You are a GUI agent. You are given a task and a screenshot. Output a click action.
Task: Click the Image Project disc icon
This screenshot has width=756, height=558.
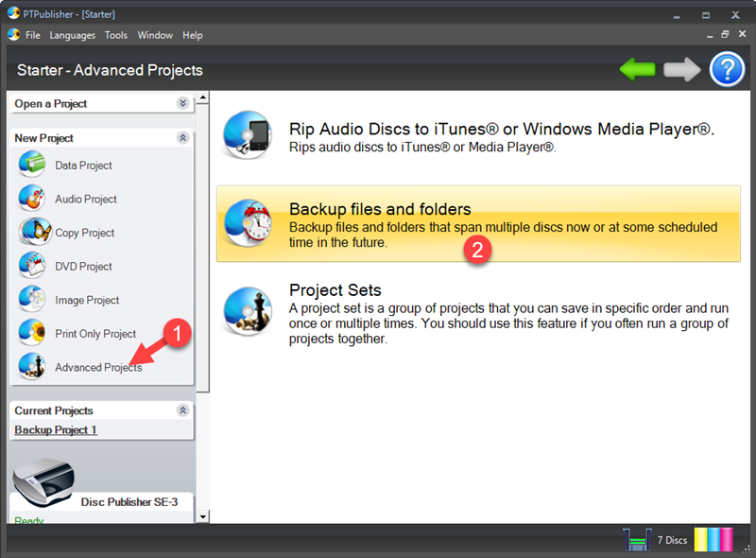[x=32, y=299]
